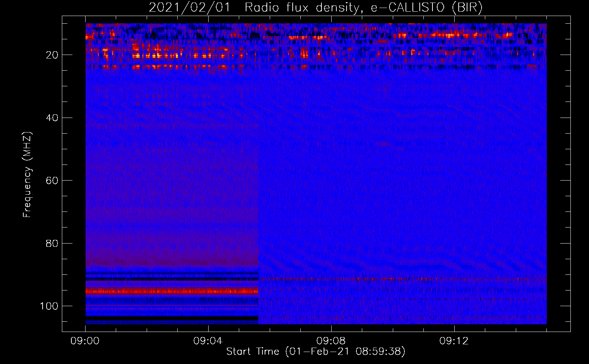589x364 pixels.
Task: Click the '09:08' time tick label
Action: click(x=331, y=341)
